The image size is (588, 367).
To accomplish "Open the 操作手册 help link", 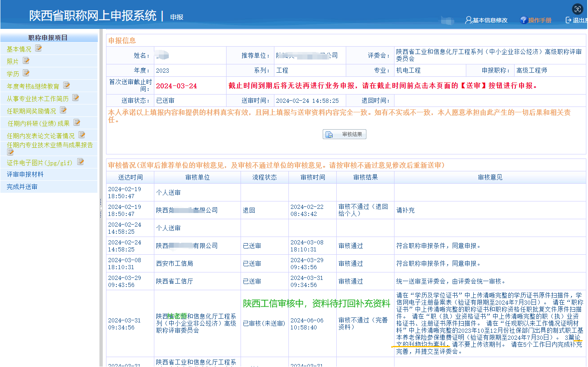I will pos(539,20).
